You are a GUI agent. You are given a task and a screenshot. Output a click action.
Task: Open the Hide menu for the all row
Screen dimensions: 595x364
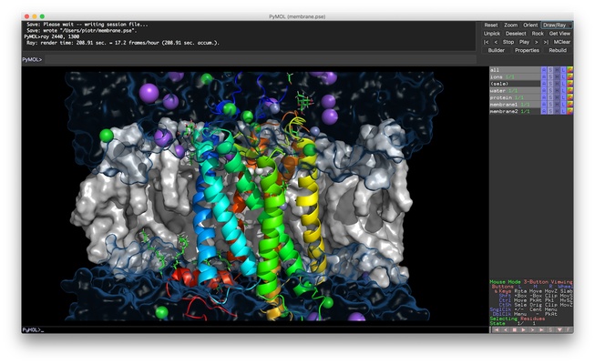[x=557, y=70]
